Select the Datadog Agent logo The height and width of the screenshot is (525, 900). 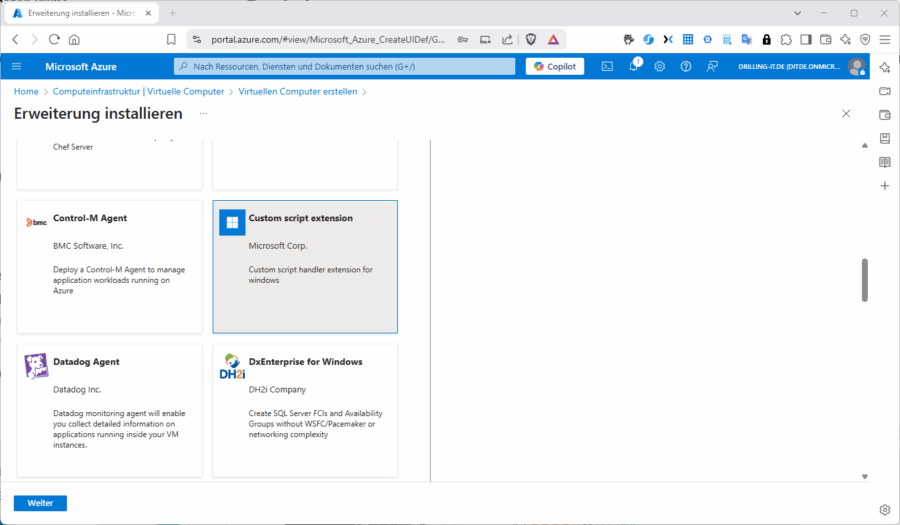coord(36,366)
